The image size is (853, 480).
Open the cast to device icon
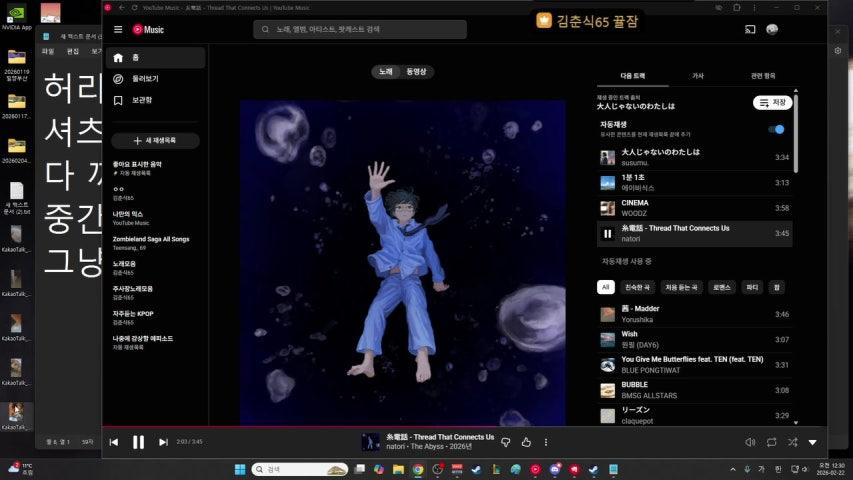(749, 29)
